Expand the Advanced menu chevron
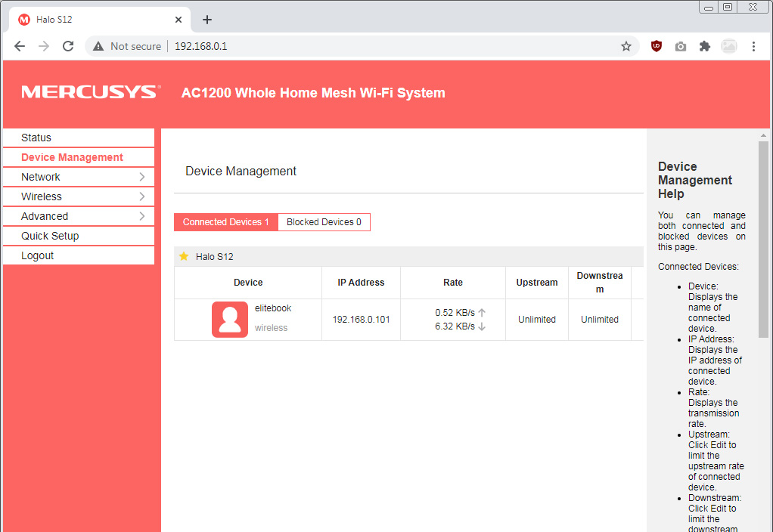Image resolution: width=773 pixels, height=532 pixels. (x=142, y=216)
